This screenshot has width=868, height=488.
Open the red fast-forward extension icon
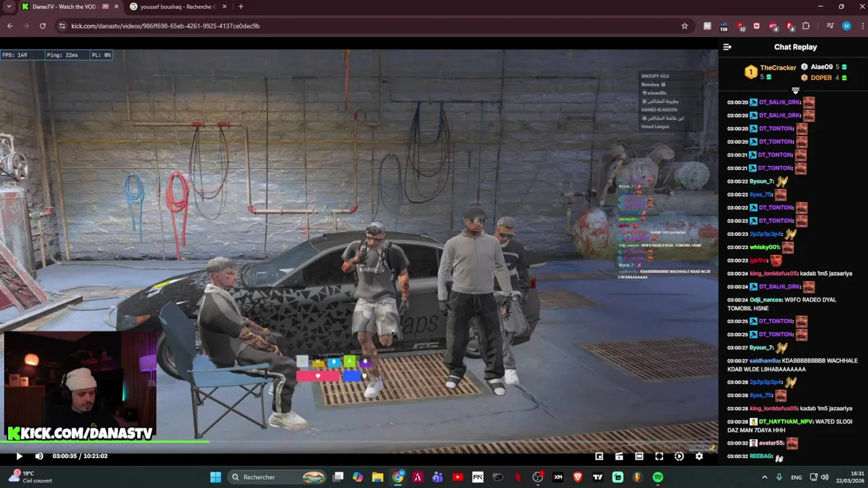pos(756,26)
